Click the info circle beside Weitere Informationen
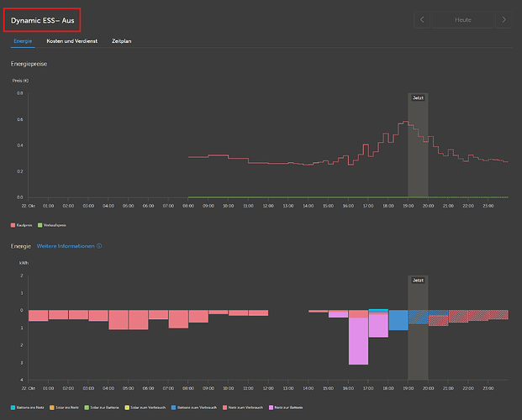 coord(99,246)
